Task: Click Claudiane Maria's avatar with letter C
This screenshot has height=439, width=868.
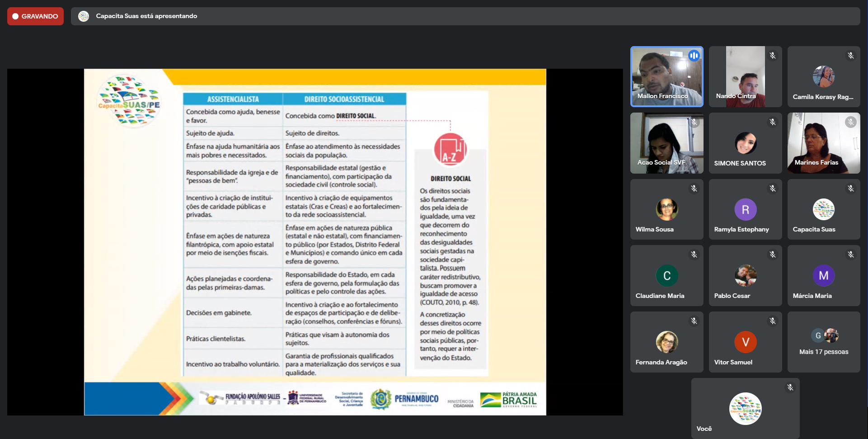Action: pos(666,276)
